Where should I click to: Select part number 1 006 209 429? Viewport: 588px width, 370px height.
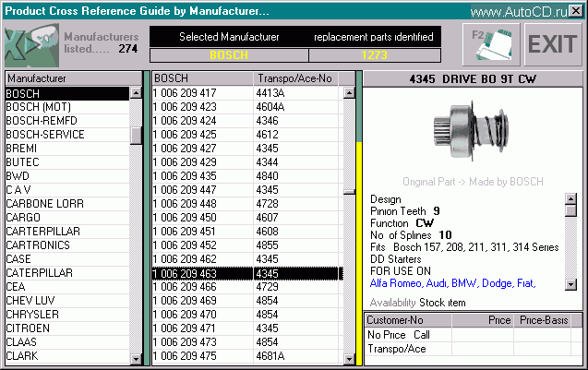202,162
